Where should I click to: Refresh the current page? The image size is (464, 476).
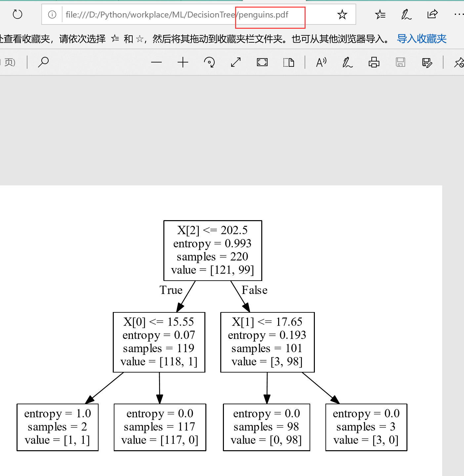17,14
